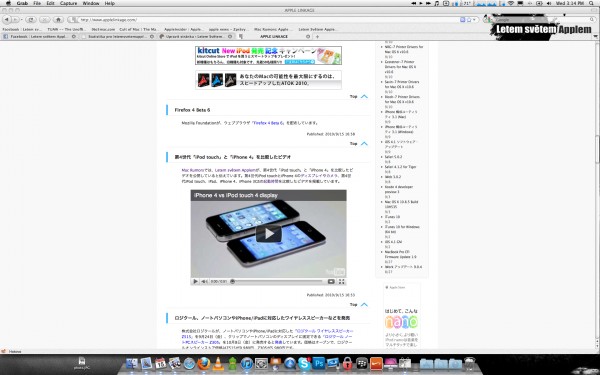
Task: Open the red padlock app in Dock
Action: point(347,363)
